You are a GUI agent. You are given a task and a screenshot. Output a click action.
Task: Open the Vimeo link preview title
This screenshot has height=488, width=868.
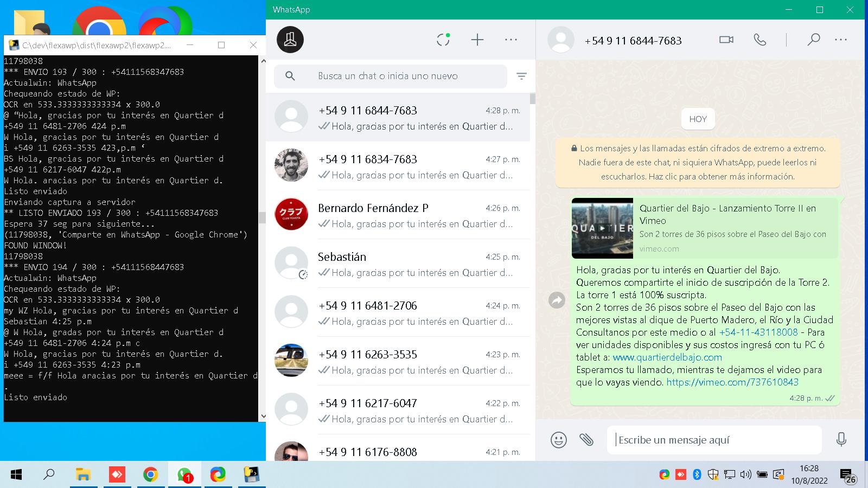coord(727,214)
